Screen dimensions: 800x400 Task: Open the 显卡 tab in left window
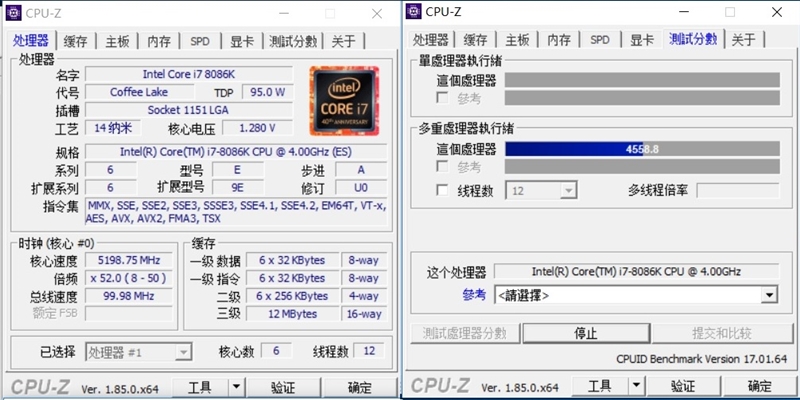point(241,41)
